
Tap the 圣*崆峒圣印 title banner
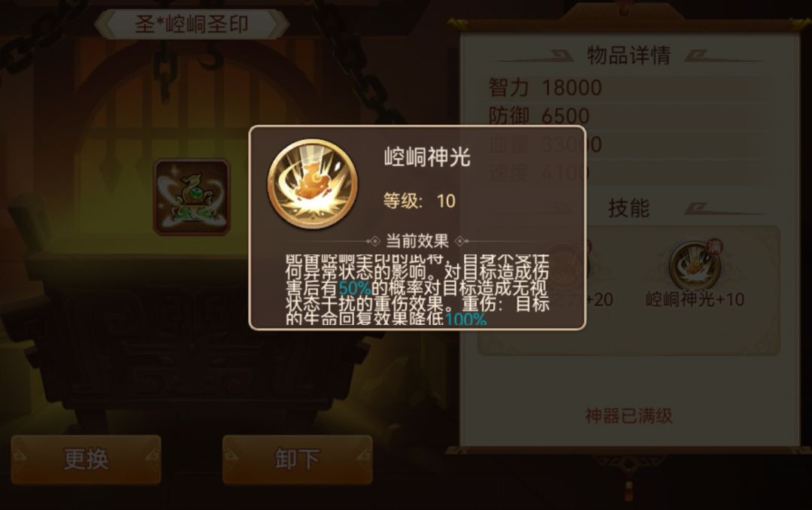[191, 24]
